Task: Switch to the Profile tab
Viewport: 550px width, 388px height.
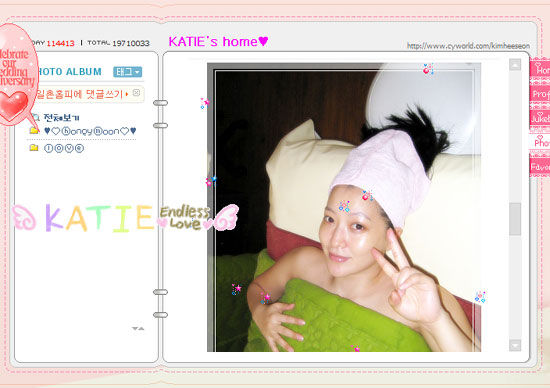Action: 540,94
